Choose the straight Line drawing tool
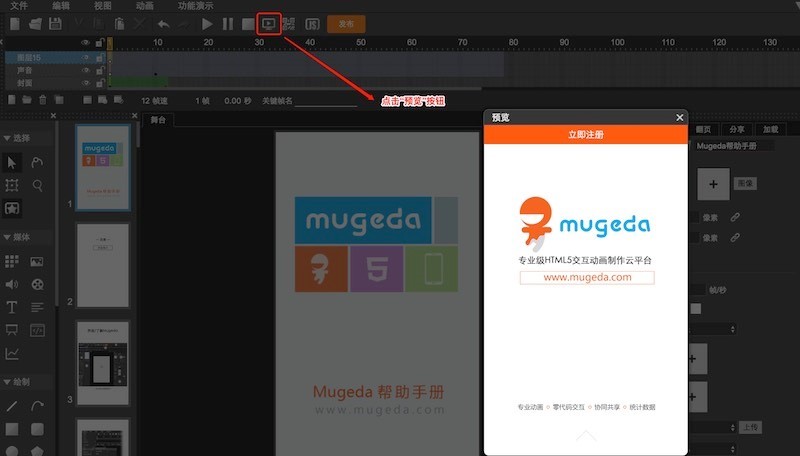This screenshot has height=456, width=800. pyautogui.click(x=12, y=406)
